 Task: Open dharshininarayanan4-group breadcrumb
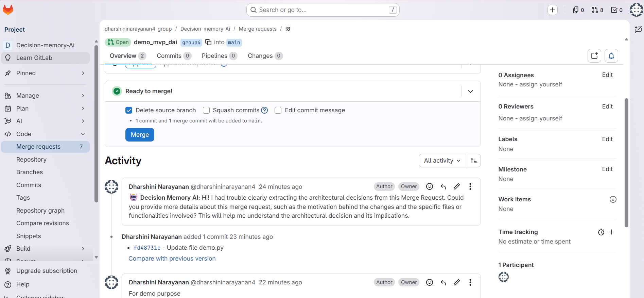[138, 29]
